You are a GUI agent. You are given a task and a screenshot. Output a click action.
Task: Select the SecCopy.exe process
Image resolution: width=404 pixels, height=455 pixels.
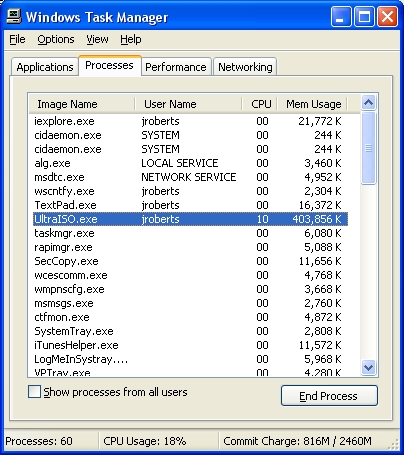190,261
